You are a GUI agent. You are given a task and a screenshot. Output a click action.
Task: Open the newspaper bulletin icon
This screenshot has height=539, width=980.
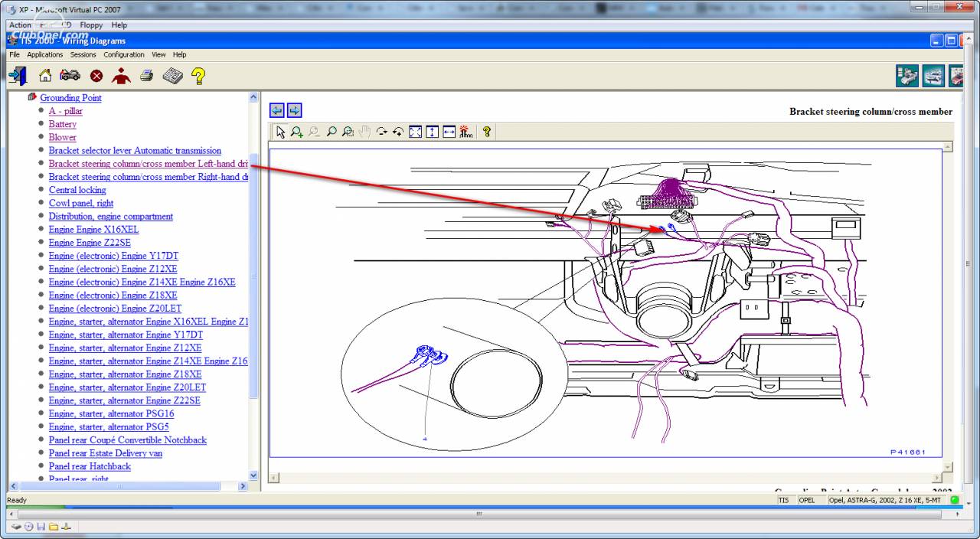(172, 76)
